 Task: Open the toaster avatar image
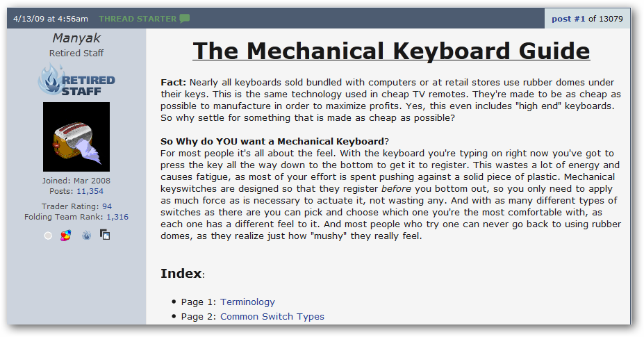pos(76,137)
